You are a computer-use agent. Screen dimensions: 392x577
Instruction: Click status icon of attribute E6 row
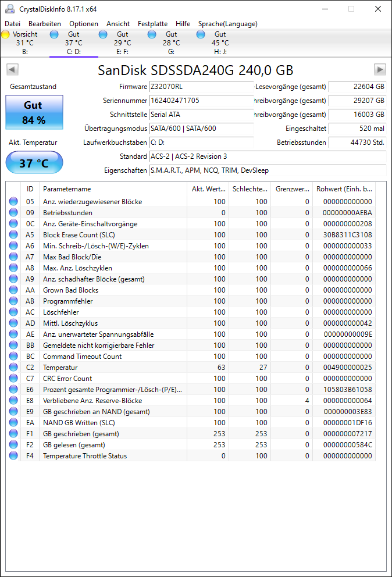(13, 389)
